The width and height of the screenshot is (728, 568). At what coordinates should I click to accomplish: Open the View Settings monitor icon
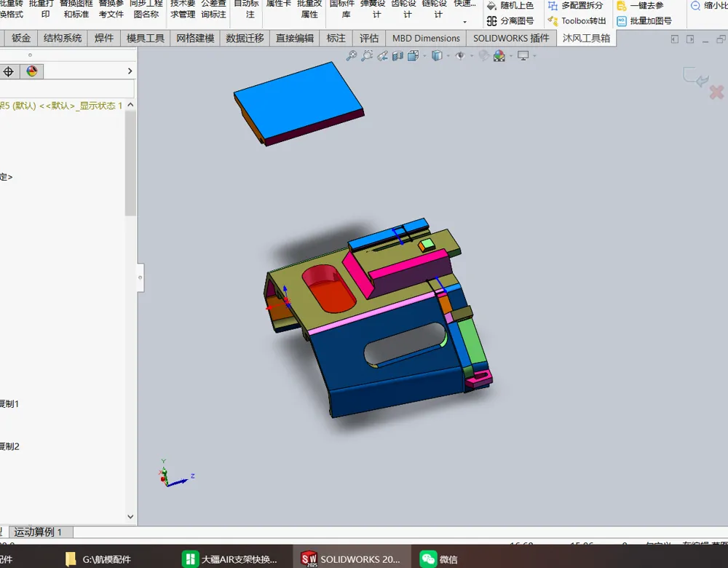click(523, 56)
